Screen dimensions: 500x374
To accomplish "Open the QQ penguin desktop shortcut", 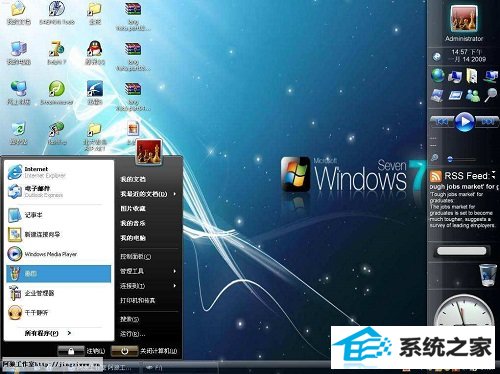I will click(95, 53).
